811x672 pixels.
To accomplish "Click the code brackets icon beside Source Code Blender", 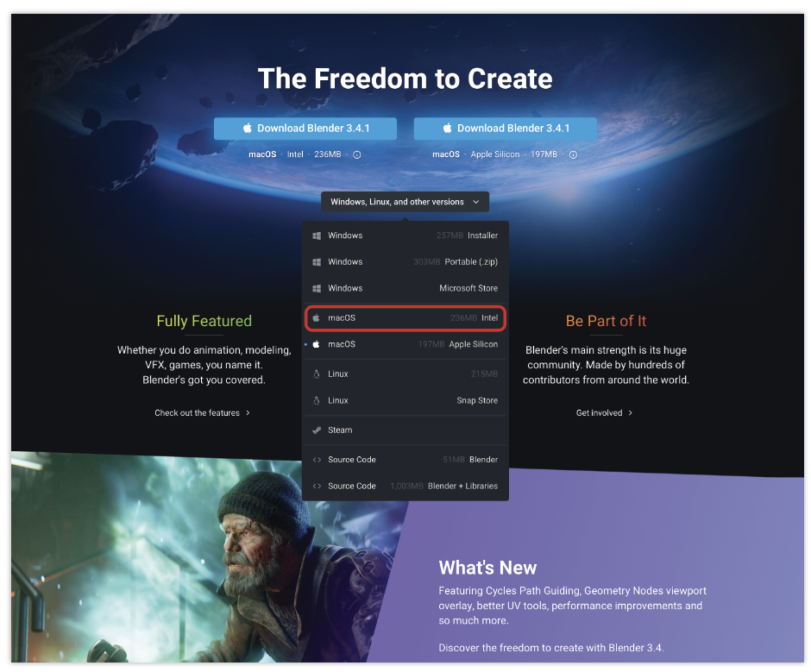I will click(x=317, y=460).
